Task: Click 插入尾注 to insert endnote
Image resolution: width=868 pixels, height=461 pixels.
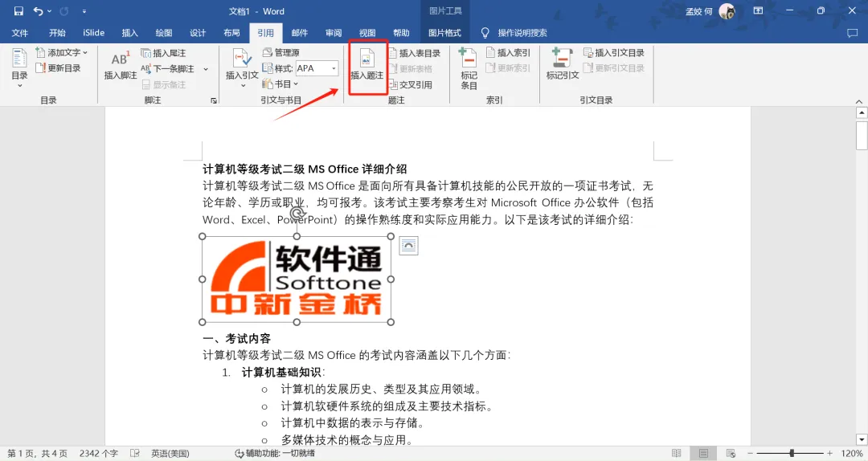Action: click(163, 53)
